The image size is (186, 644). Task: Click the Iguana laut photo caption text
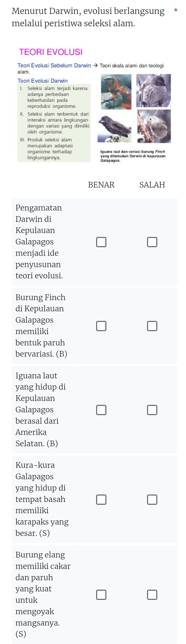tap(133, 156)
